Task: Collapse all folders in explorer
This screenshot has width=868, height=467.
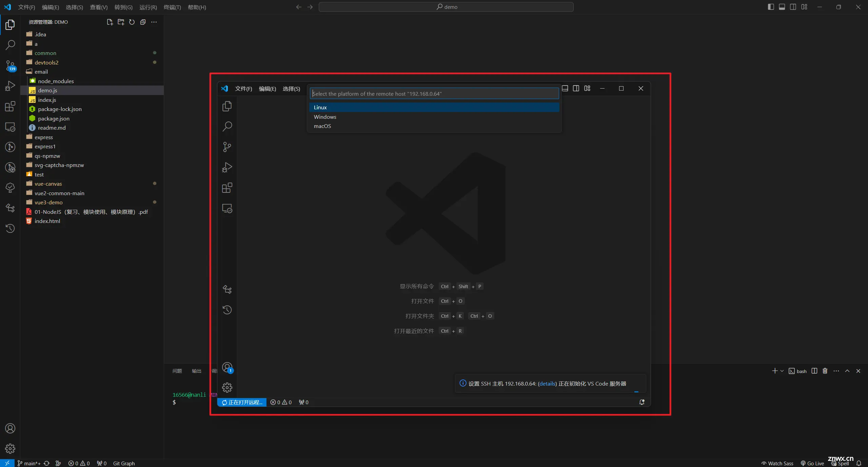Action: point(143,22)
